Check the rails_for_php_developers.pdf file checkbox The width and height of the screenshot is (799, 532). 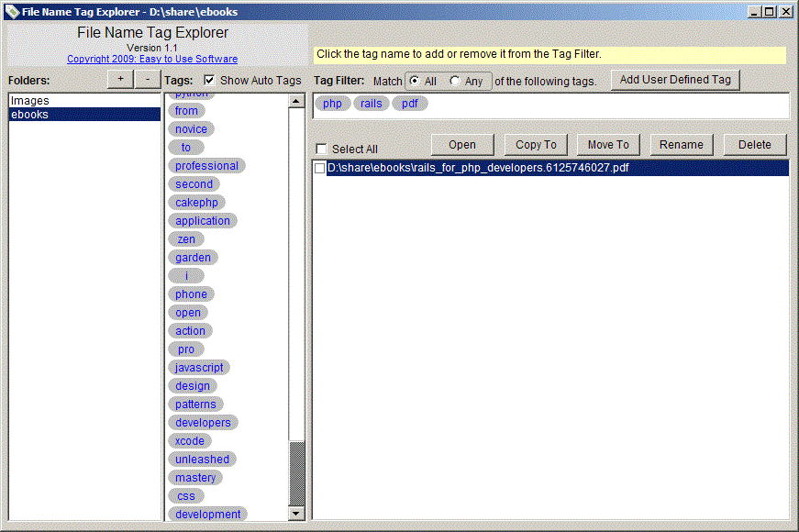click(319, 168)
